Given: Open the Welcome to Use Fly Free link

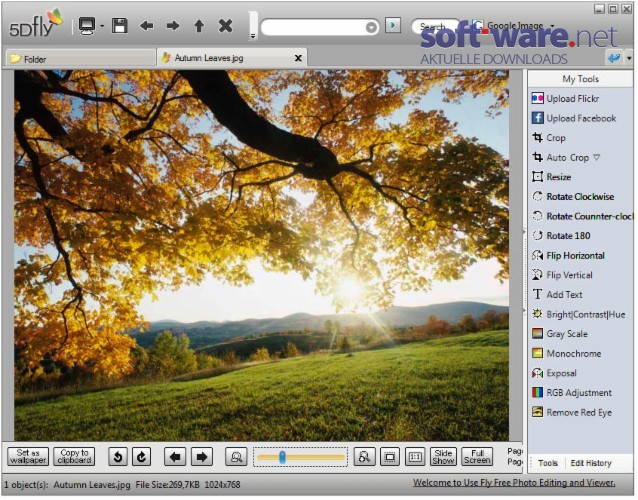Looking at the screenshot, I should coord(514,483).
